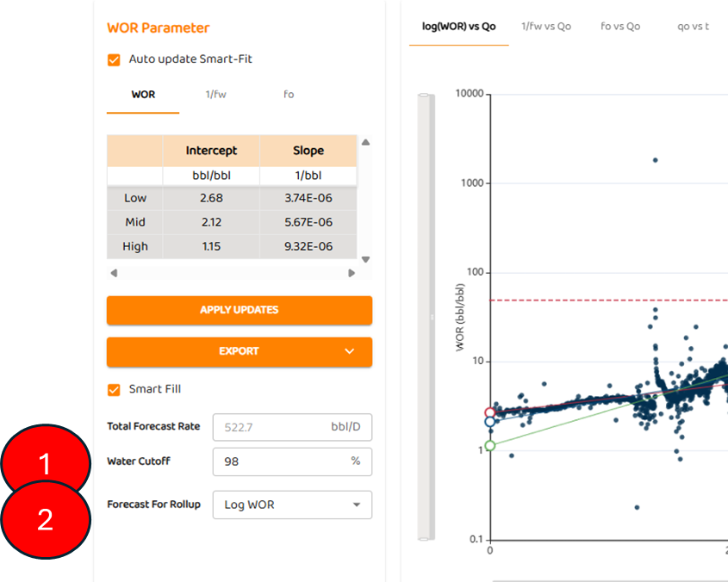The image size is (728, 582).
Task: Click the table's left scroll arrow
Action: coord(114,273)
